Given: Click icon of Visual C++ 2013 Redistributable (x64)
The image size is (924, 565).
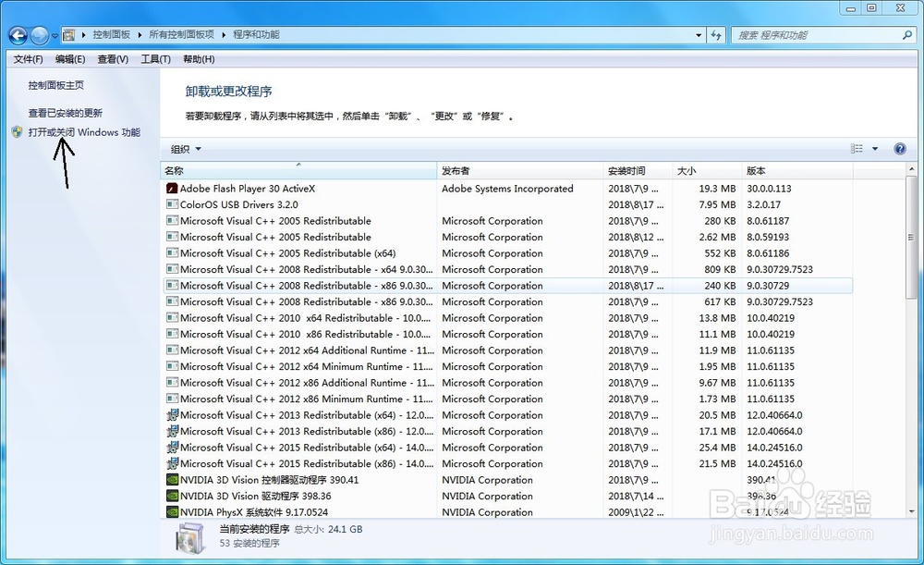Looking at the screenshot, I should pos(172,415).
